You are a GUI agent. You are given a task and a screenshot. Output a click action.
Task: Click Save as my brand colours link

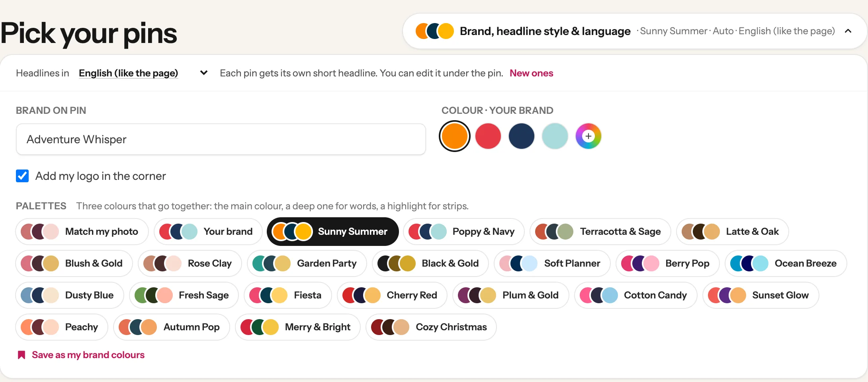[88, 355]
